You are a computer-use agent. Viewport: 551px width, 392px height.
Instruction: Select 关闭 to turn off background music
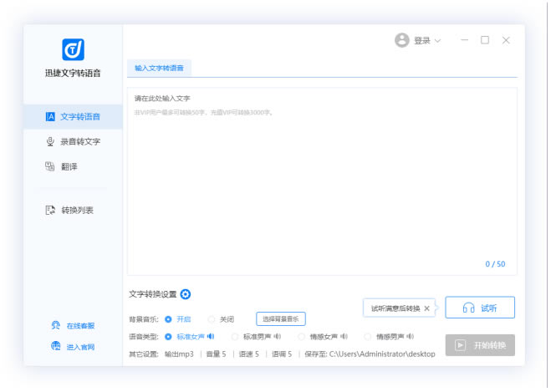[212, 319]
